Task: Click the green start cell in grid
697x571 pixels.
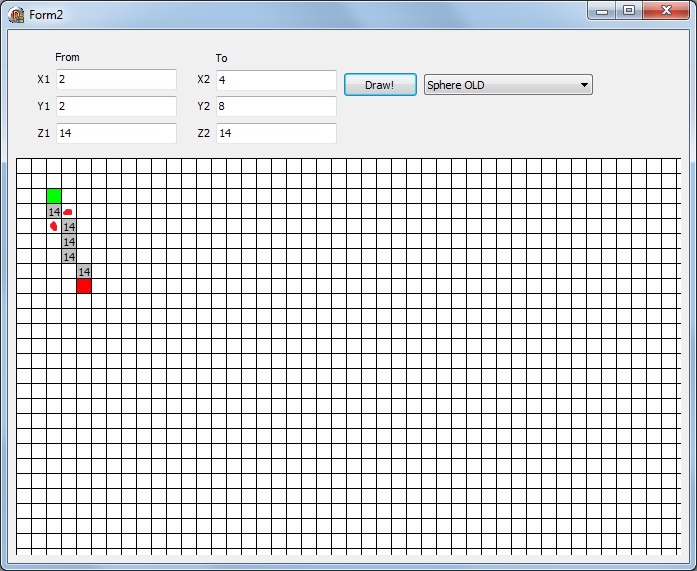Action: coord(54,196)
